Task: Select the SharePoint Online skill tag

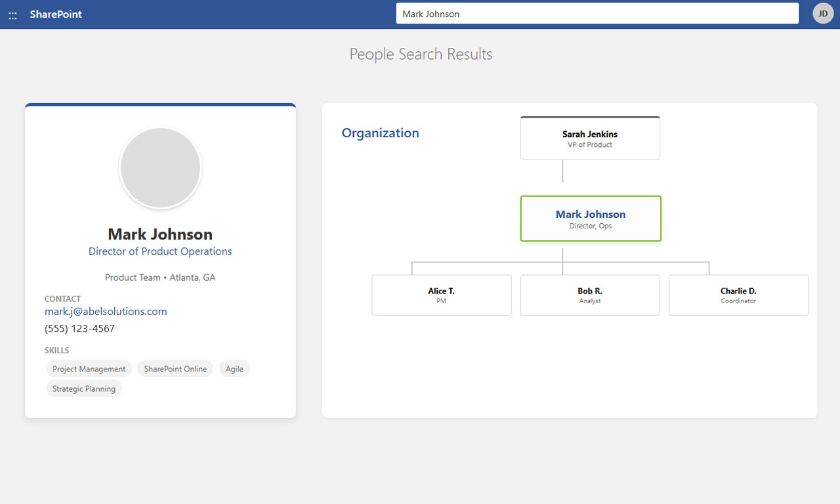Action: [175, 368]
